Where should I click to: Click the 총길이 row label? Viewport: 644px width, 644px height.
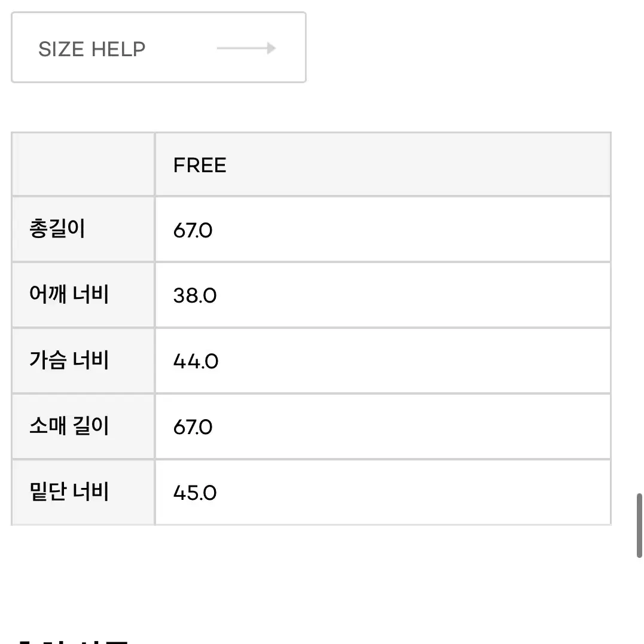[x=57, y=229]
